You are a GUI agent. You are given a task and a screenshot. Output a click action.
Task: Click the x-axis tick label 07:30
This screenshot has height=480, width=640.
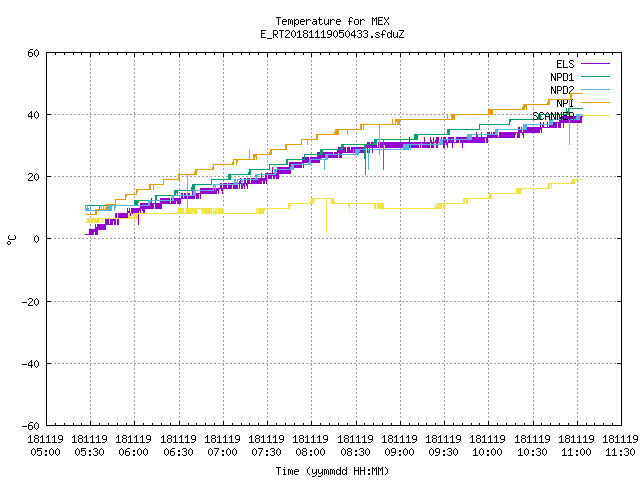[x=267, y=453]
